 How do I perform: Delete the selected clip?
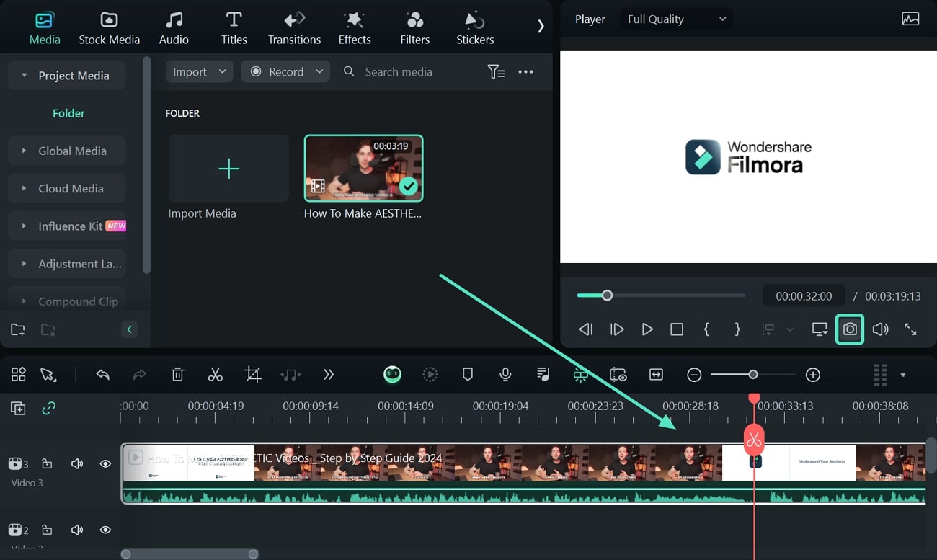177,375
